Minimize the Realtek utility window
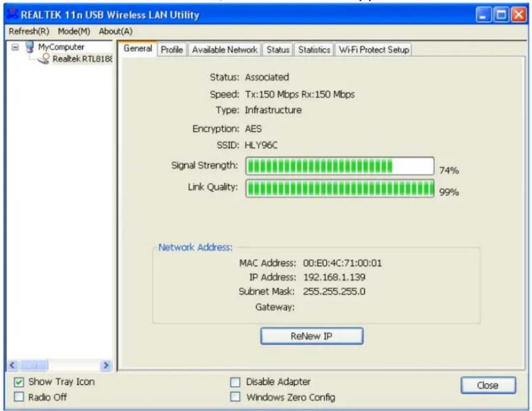 point(483,15)
